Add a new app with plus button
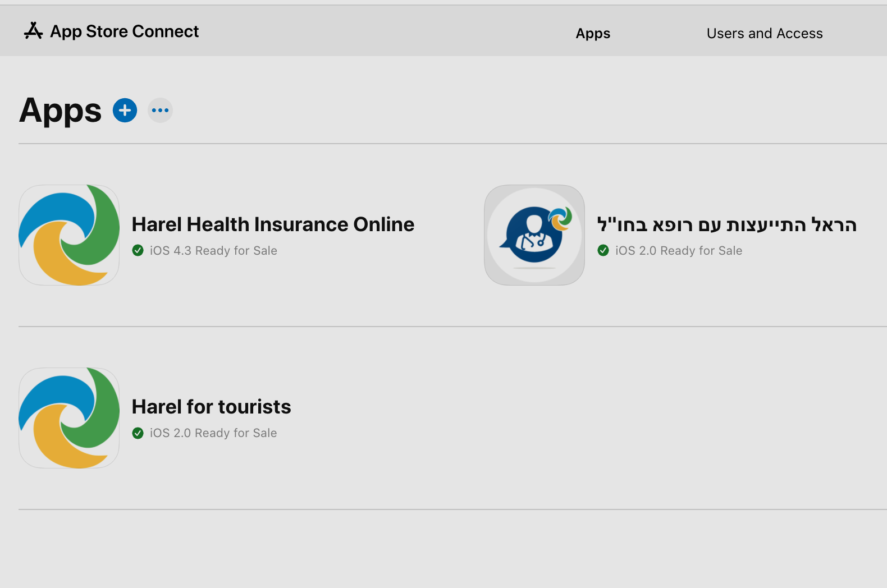The width and height of the screenshot is (887, 588). pyautogui.click(x=125, y=110)
